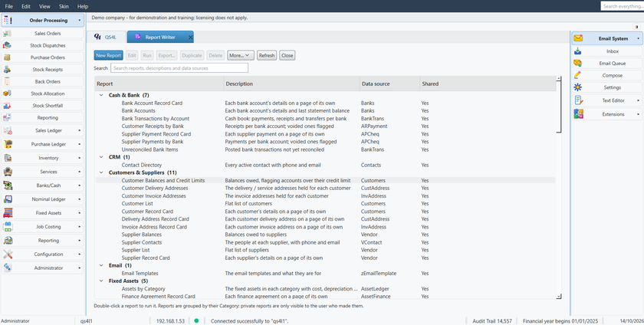This screenshot has width=644, height=325.
Task: Sort by the Data source column header
Action: pyautogui.click(x=389, y=84)
